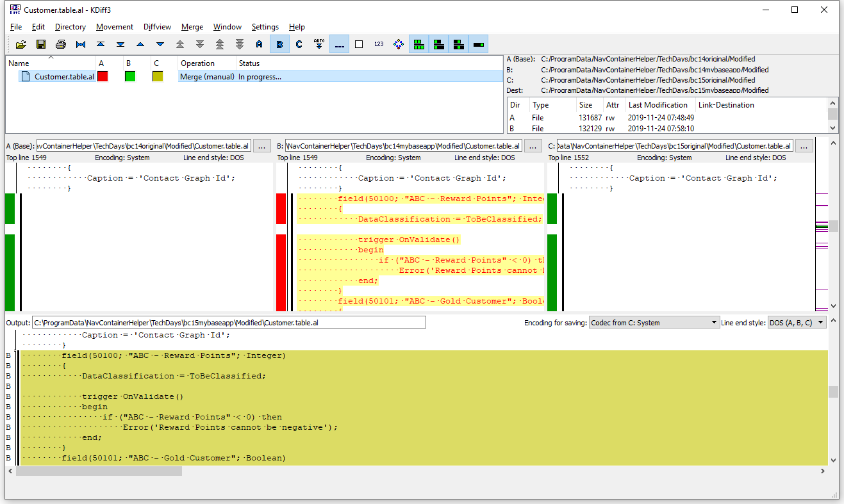Open the Window menu
The width and height of the screenshot is (844, 504).
[228, 27]
